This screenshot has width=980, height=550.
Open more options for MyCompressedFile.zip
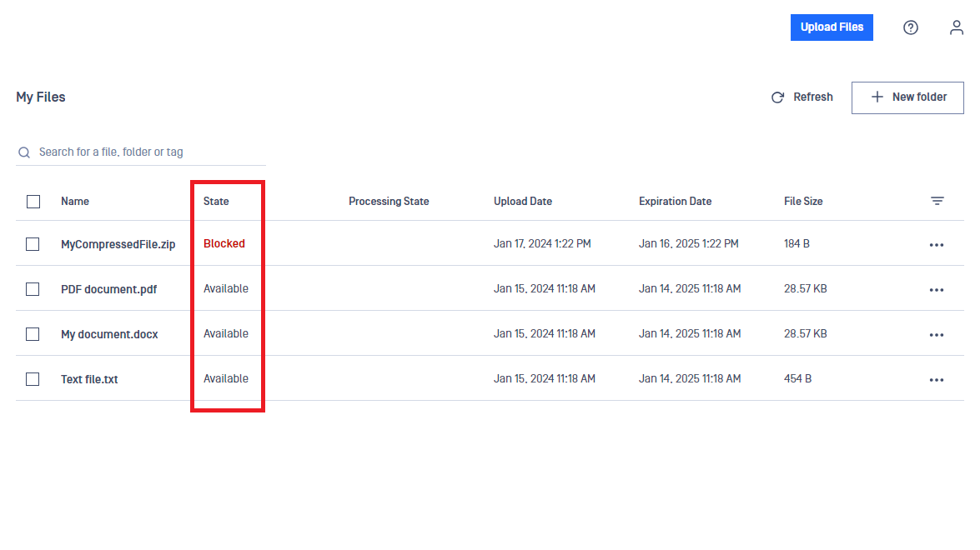click(x=937, y=245)
